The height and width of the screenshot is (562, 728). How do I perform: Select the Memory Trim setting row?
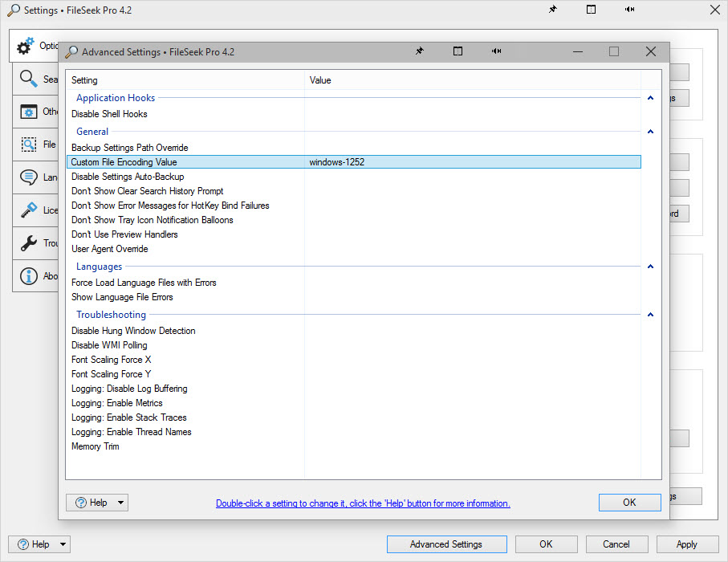[x=95, y=446]
